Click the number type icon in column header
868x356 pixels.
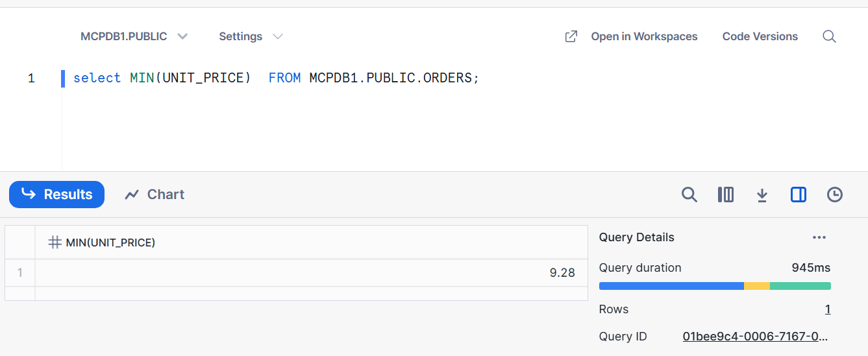[x=55, y=243]
